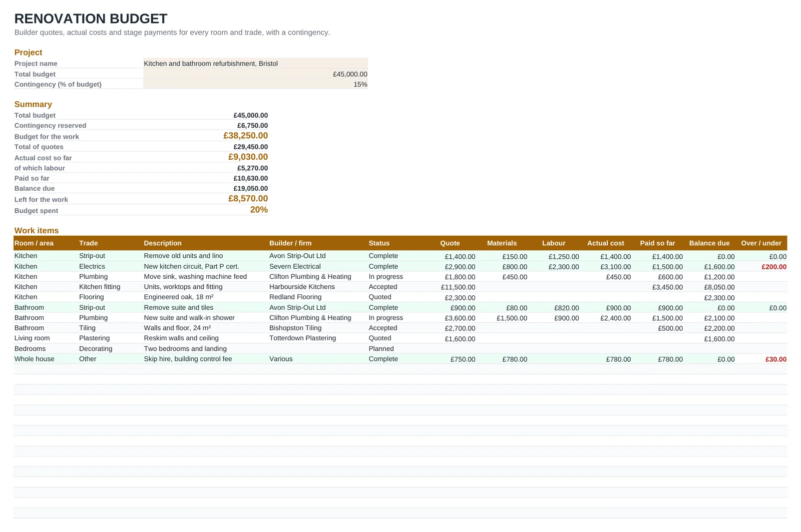Select the Total budget £45,000.00 input cell
The height and width of the screenshot is (532, 801).
(255, 74)
